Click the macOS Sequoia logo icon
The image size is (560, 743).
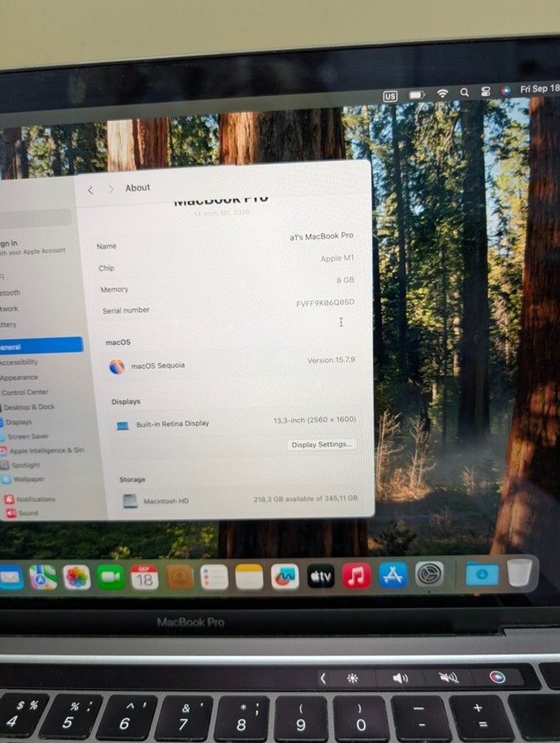point(117,366)
